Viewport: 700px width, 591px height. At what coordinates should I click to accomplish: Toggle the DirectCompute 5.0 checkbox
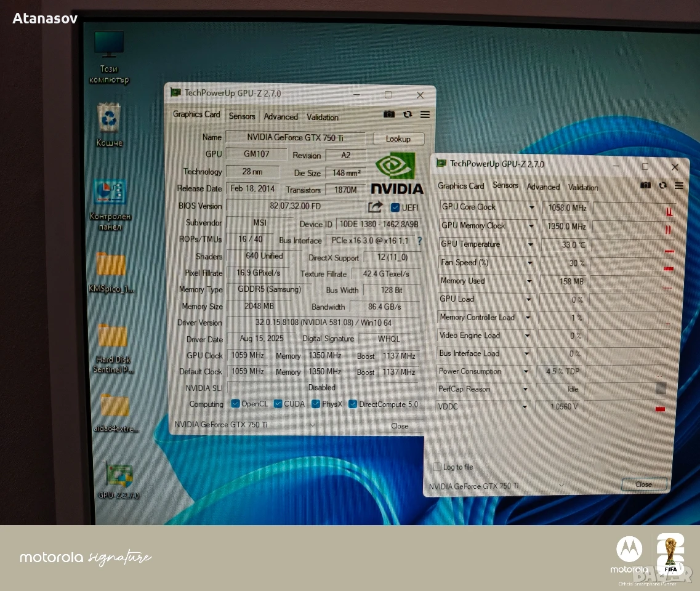coord(353,404)
